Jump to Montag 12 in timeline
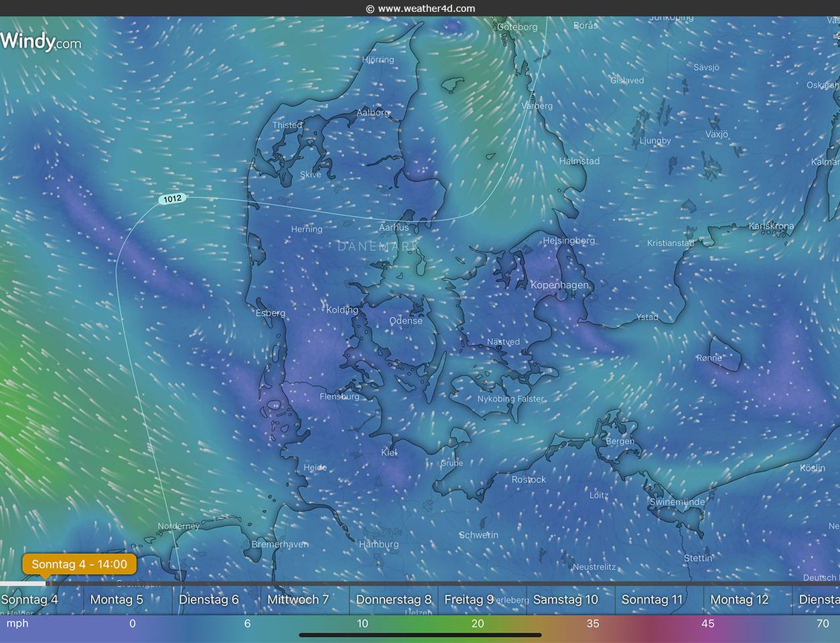The height and width of the screenshot is (643, 840). (740, 599)
